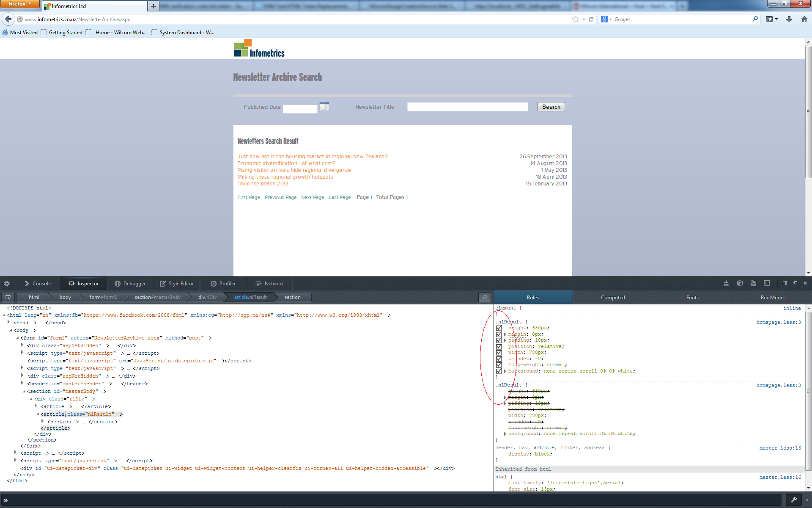The image size is (812, 508).
Task: Reload the page with refresh icon
Action: [591, 19]
